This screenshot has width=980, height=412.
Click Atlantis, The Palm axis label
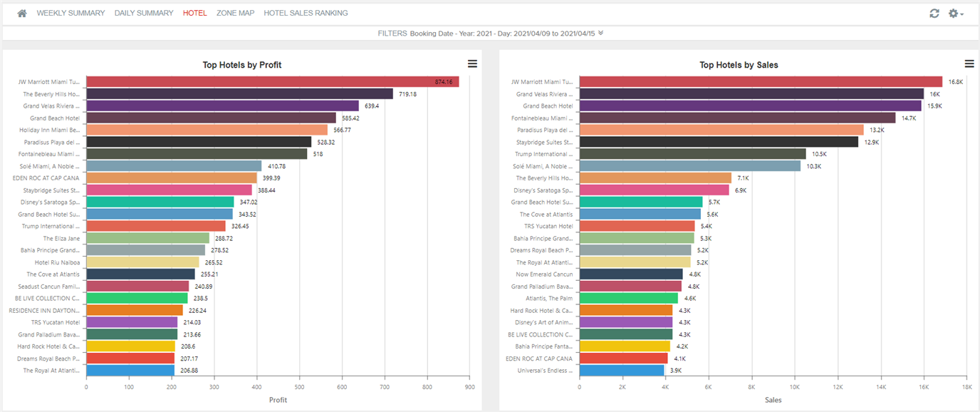point(549,298)
